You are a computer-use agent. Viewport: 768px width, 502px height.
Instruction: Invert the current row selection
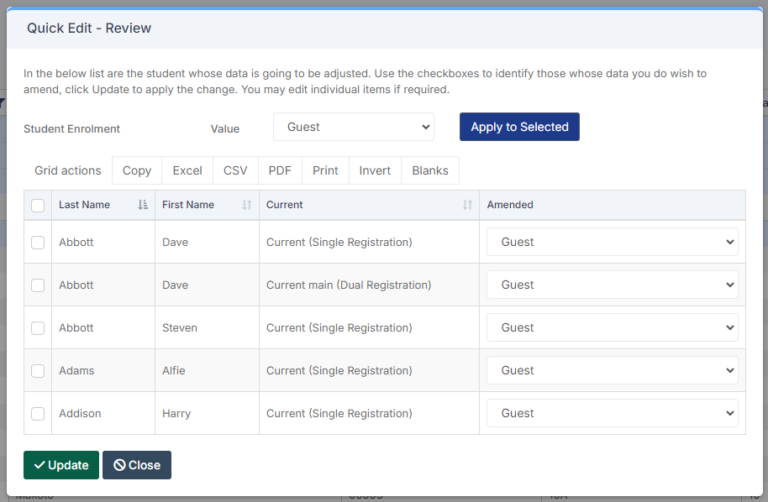click(x=375, y=171)
